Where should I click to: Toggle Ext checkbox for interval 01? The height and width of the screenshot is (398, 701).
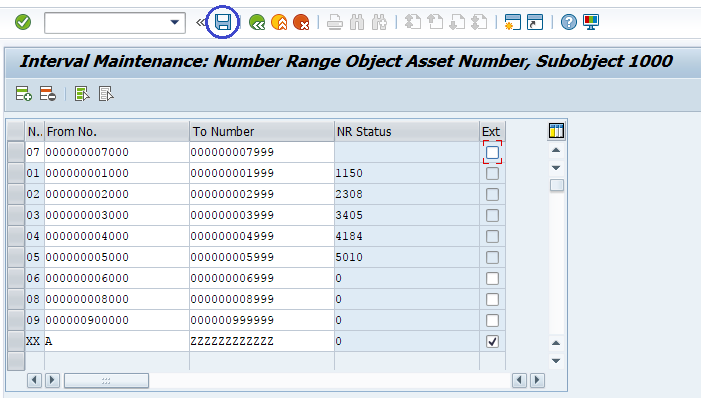[492, 174]
